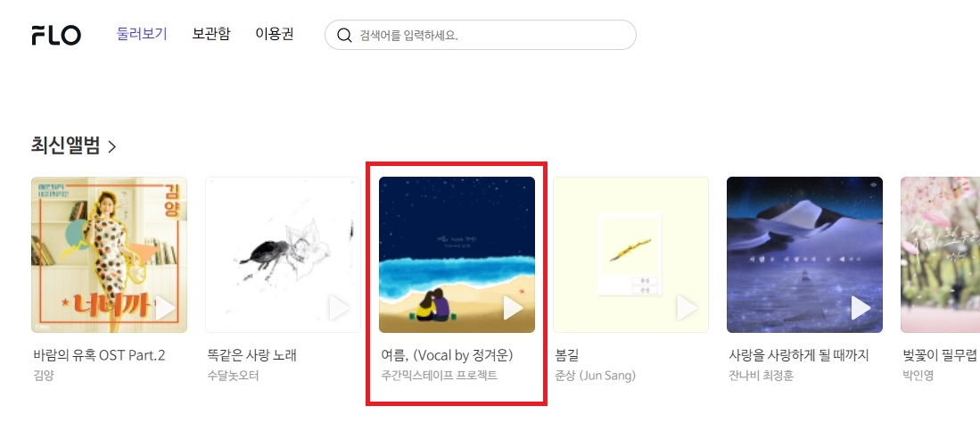
Task: Open the 바람의 유혹 OST Part.2 title link
Action: tap(99, 355)
